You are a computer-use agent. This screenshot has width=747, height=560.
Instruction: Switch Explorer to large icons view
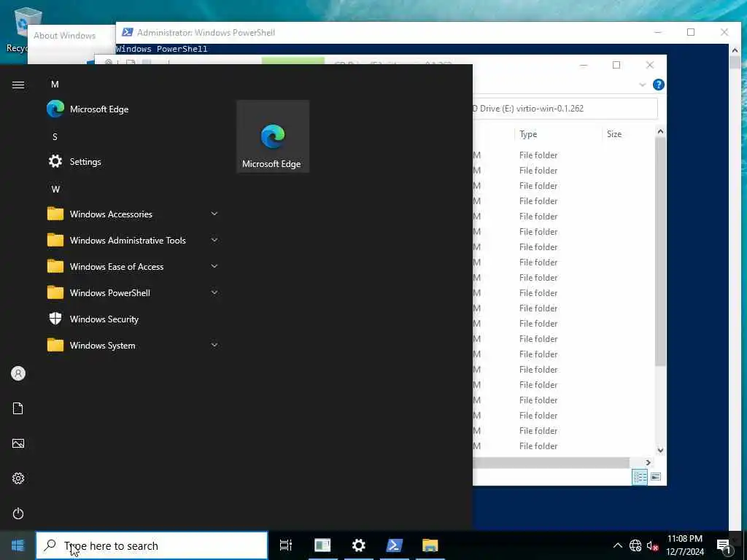pyautogui.click(x=656, y=477)
